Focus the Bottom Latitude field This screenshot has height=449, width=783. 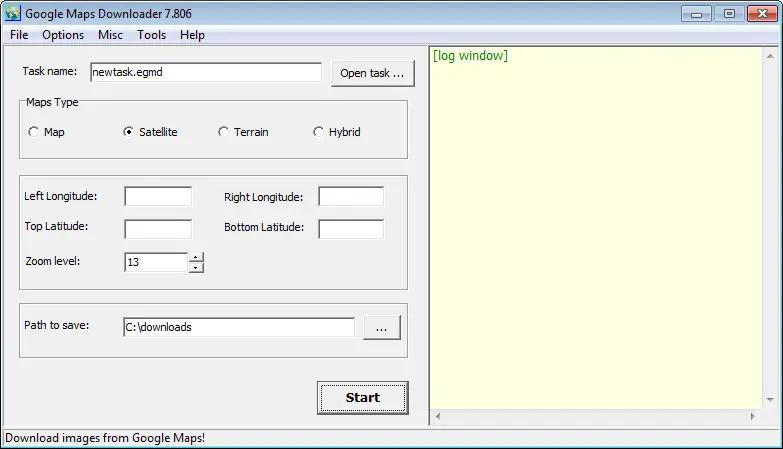click(x=351, y=229)
